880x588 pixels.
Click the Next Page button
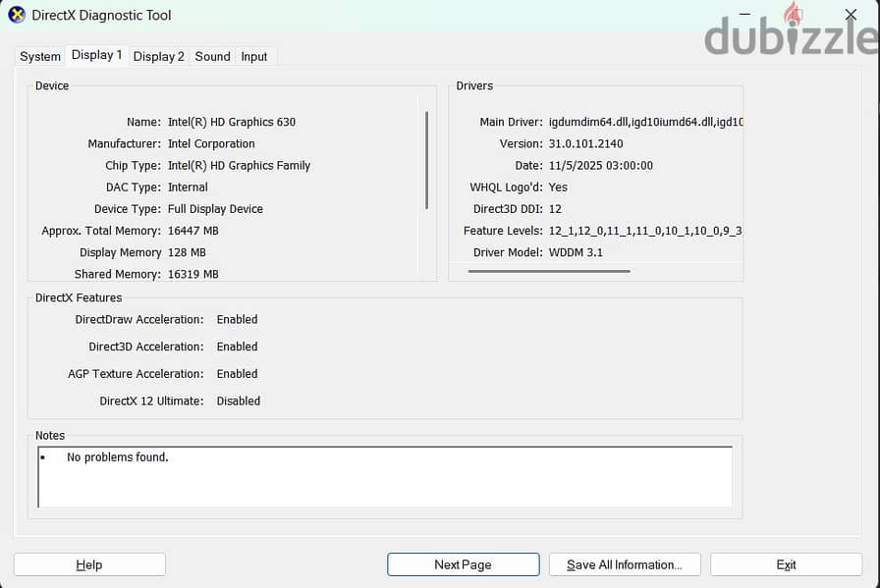[463, 564]
